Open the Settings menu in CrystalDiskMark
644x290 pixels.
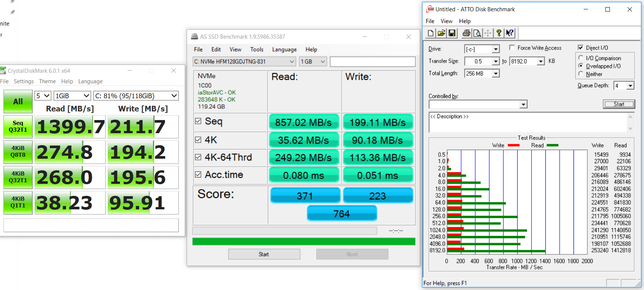pyautogui.click(x=24, y=81)
